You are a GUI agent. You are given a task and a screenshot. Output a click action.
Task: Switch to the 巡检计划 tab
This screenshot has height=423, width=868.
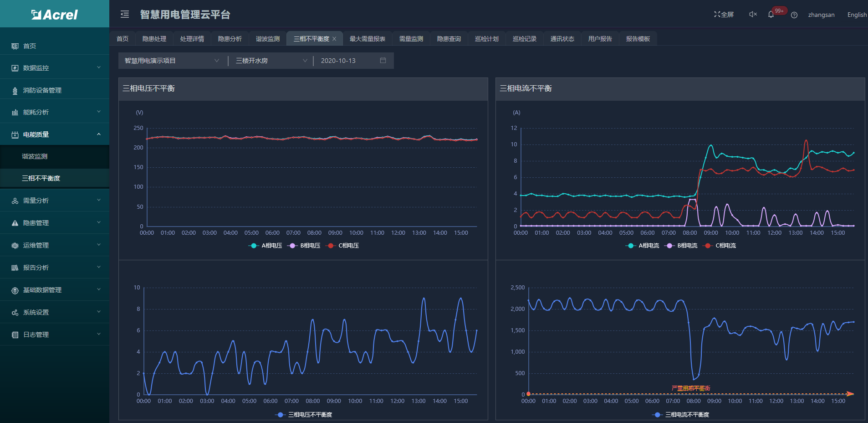487,39
